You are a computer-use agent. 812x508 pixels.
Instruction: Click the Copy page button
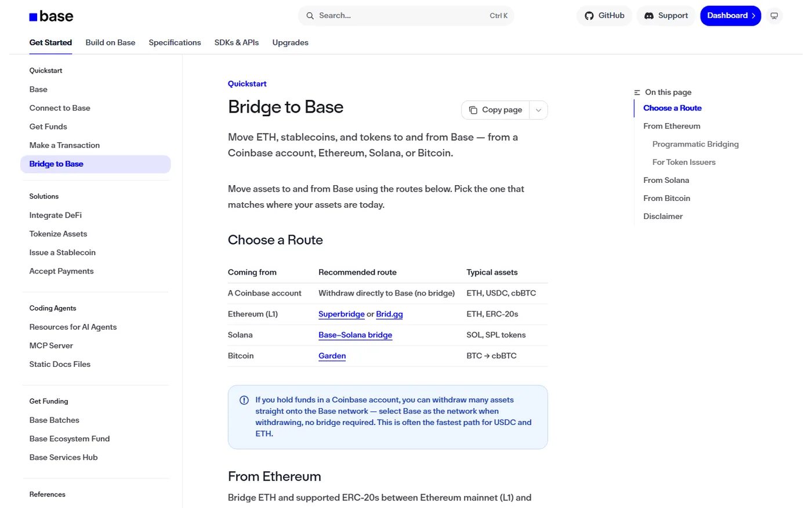point(496,110)
